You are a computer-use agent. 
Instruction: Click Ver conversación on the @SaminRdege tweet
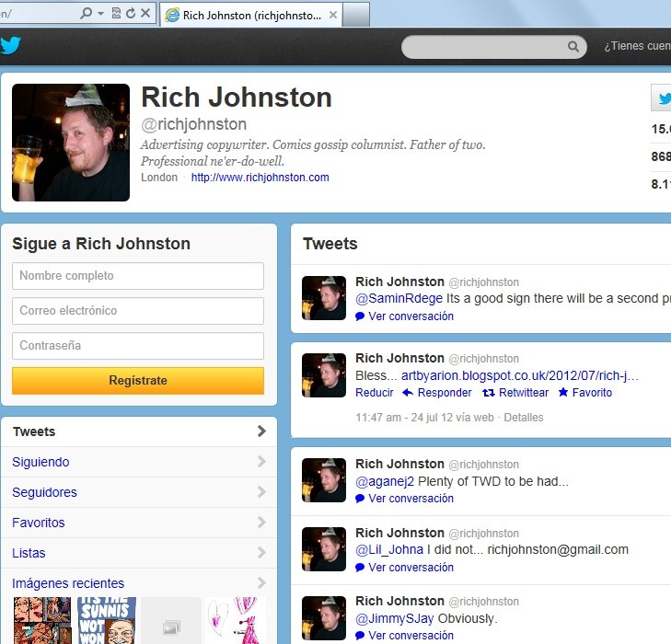pos(411,316)
